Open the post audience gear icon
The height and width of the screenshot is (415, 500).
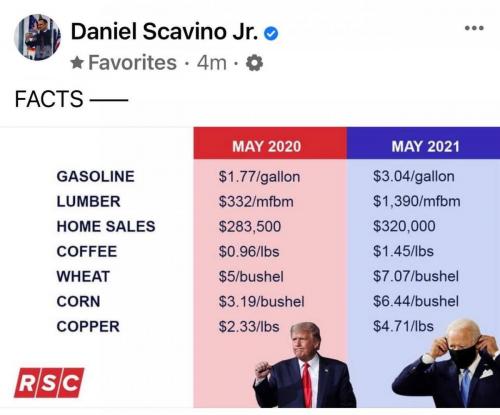point(254,63)
